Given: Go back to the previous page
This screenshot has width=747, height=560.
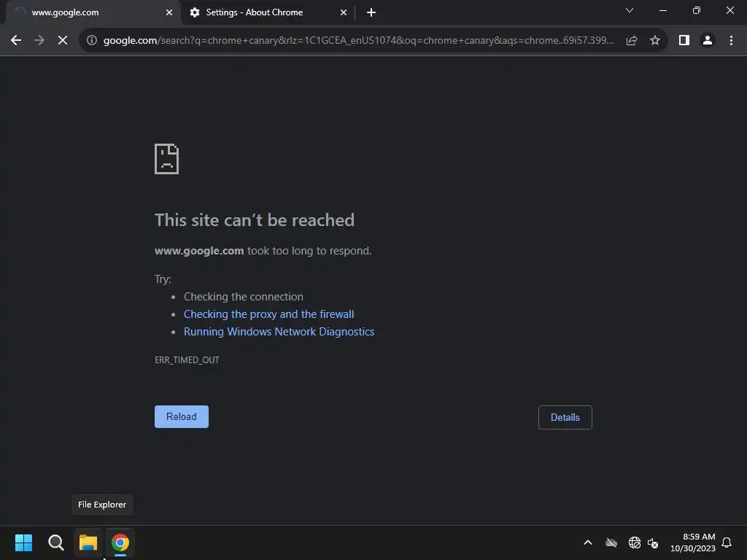Looking at the screenshot, I should pyautogui.click(x=16, y=41).
